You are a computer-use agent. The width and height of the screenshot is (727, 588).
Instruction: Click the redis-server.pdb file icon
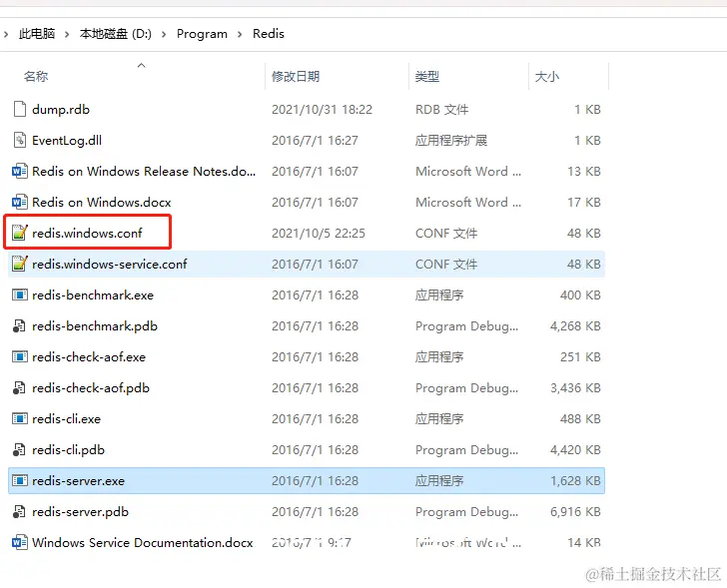coord(20,512)
